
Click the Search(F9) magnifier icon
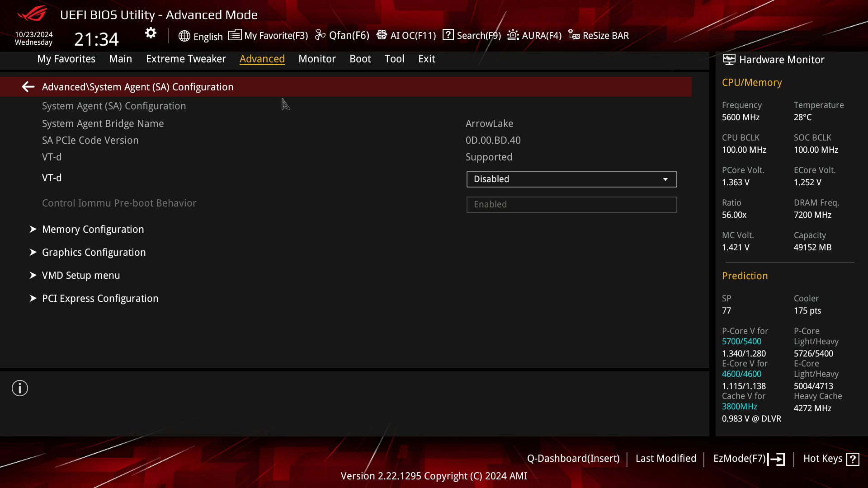coord(448,35)
